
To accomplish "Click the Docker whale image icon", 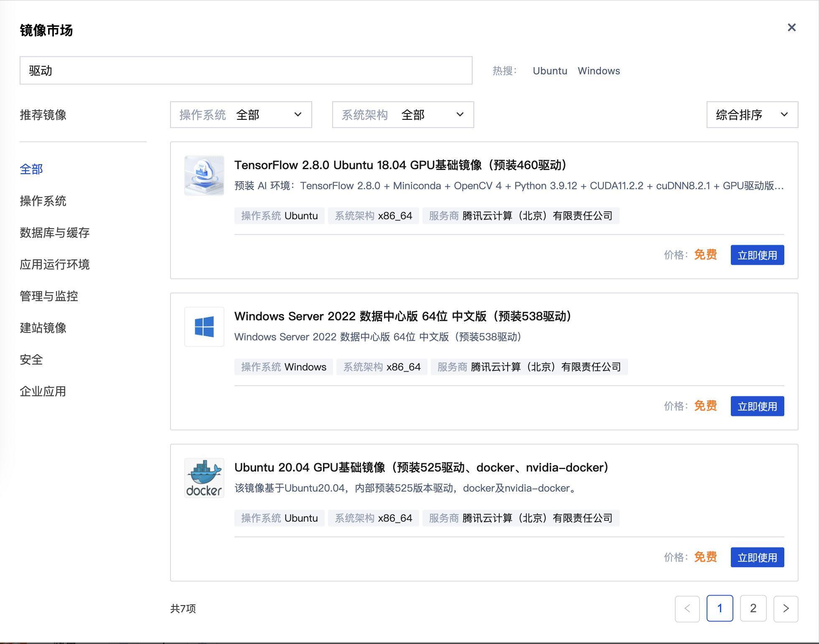I will (x=204, y=478).
